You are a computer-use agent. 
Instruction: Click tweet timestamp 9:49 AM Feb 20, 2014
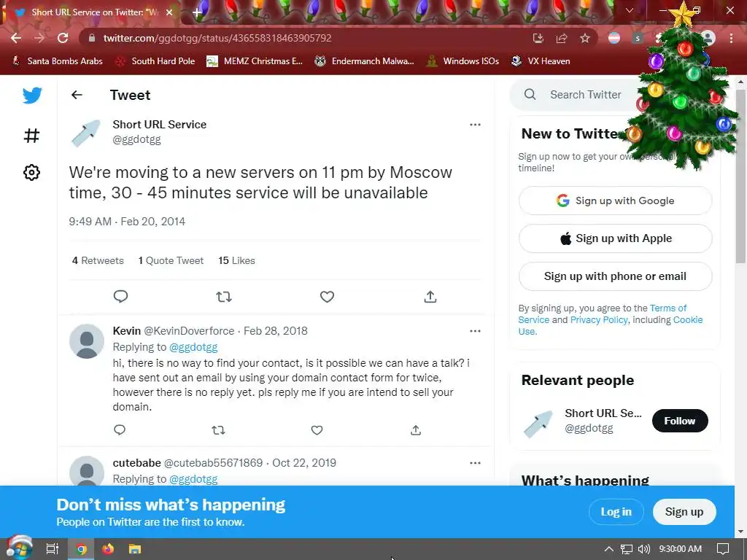[127, 222]
